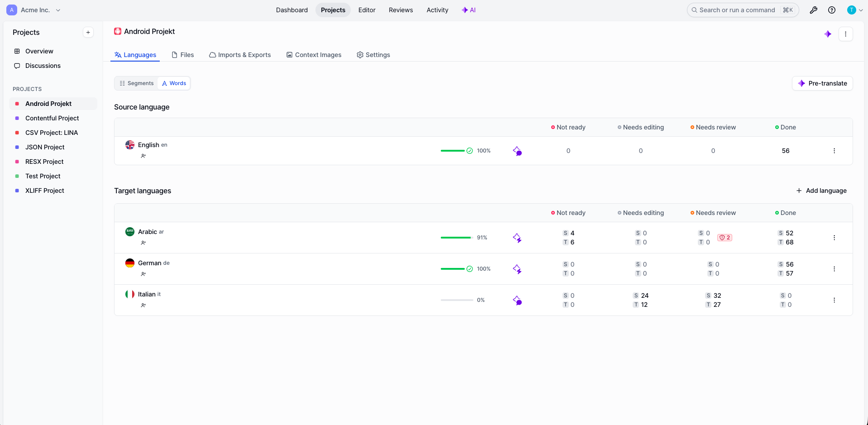Image resolution: width=868 pixels, height=425 pixels.
Task: Switch view to Segments
Action: [136, 83]
